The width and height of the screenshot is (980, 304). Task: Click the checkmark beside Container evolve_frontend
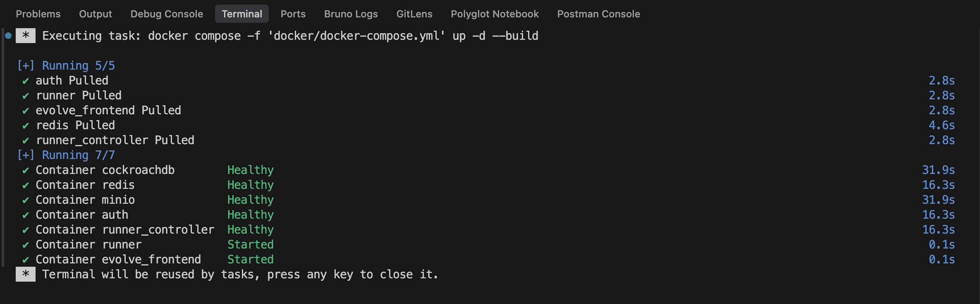click(26, 259)
